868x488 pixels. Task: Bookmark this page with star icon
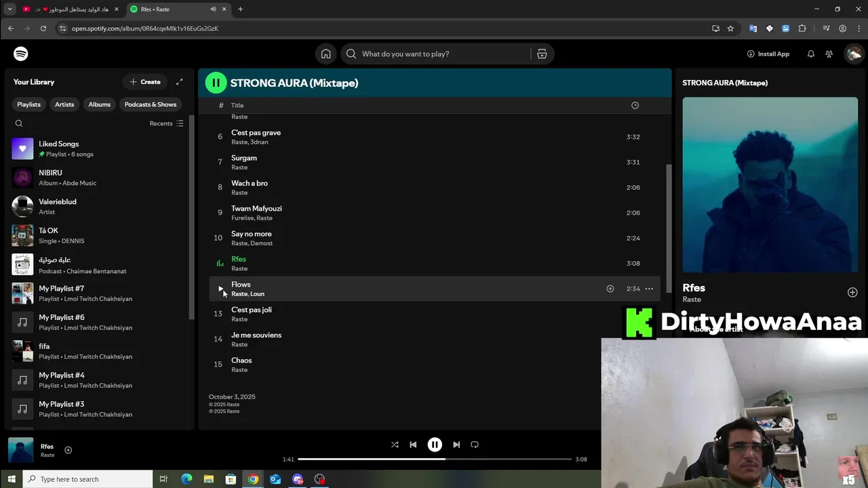pos(730,28)
